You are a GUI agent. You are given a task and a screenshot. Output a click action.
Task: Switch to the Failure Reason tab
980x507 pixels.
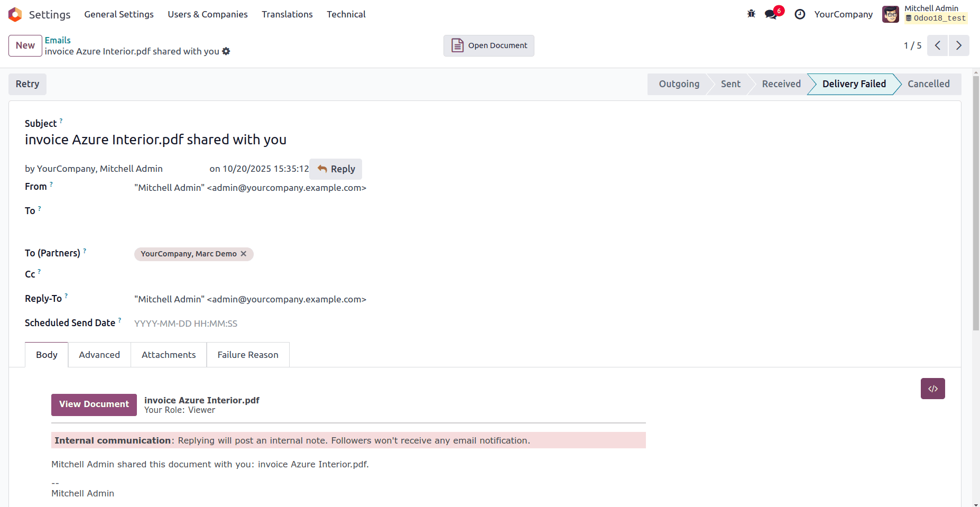(247, 355)
